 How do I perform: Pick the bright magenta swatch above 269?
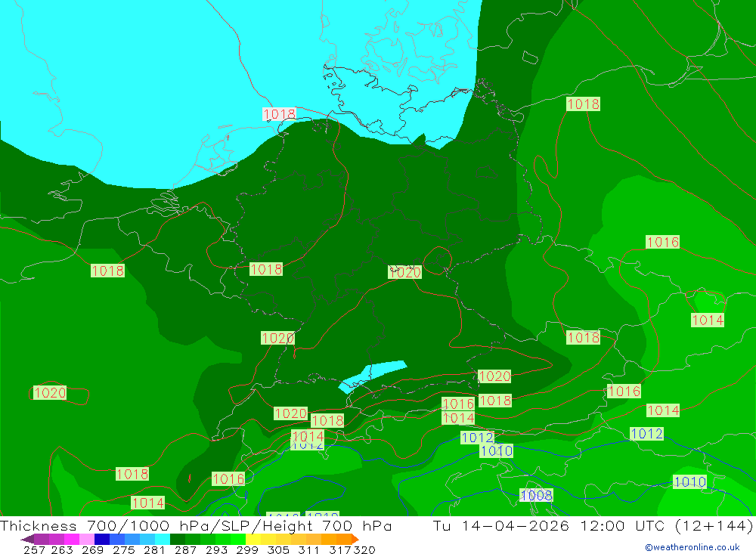point(71,539)
